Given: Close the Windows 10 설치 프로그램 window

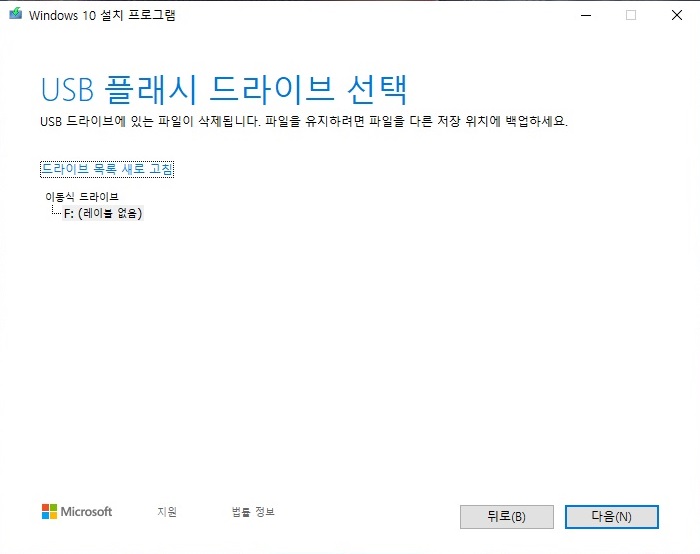Looking at the screenshot, I should click(x=677, y=15).
